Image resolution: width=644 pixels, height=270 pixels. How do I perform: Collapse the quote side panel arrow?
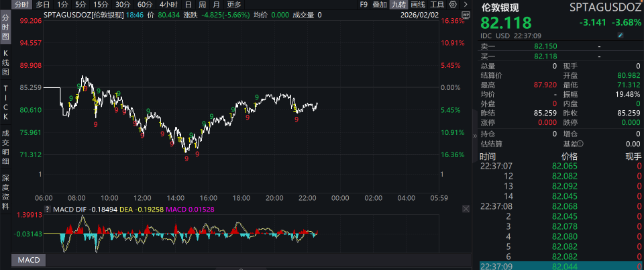[x=475, y=136]
